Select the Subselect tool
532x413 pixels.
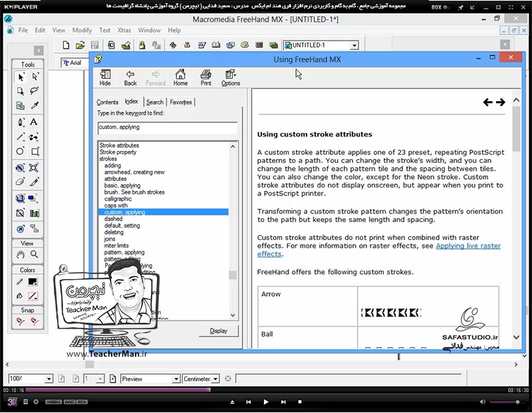click(x=35, y=77)
